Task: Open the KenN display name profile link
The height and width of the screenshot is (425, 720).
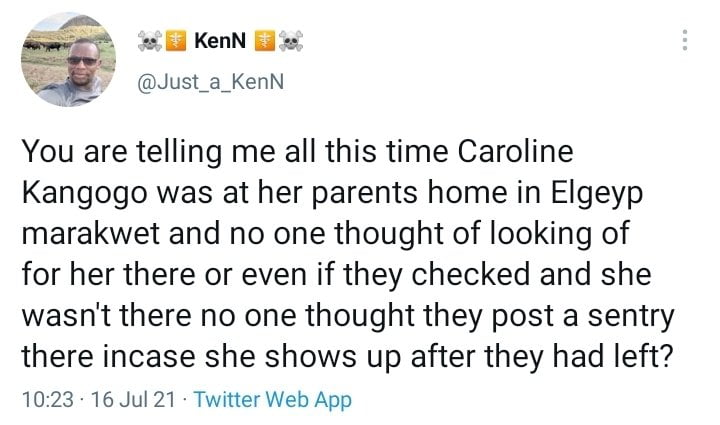Action: coord(220,40)
